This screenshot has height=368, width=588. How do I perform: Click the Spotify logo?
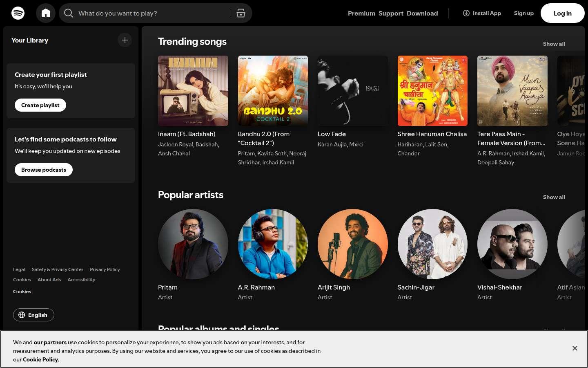tap(18, 13)
